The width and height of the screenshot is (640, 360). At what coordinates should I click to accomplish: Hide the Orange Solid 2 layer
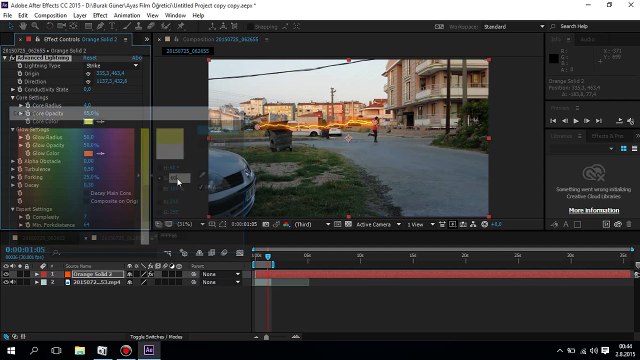(x=6, y=274)
